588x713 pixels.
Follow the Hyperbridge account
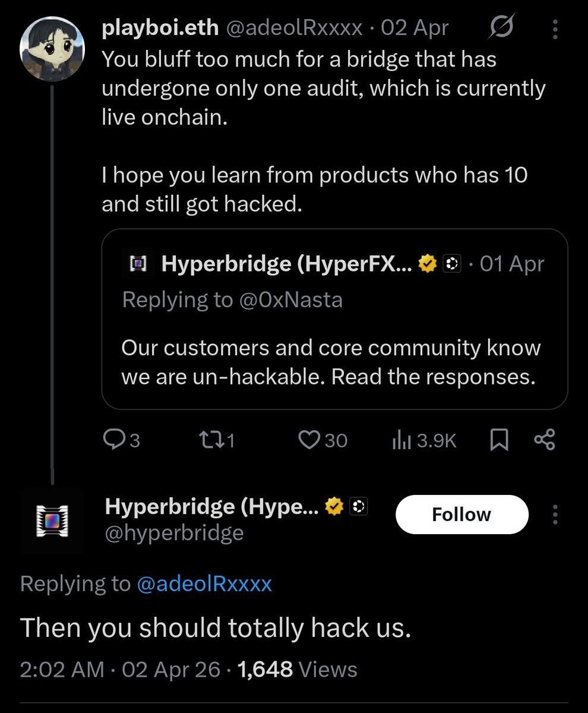click(x=461, y=514)
